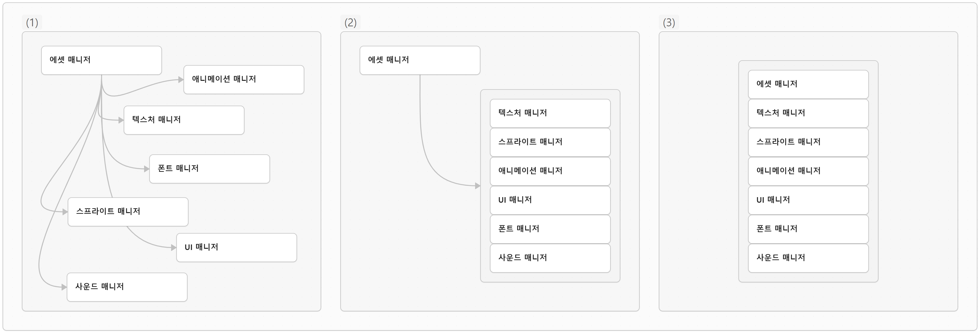Select the 사운드 매니저 node in diagram (3)

point(808,258)
